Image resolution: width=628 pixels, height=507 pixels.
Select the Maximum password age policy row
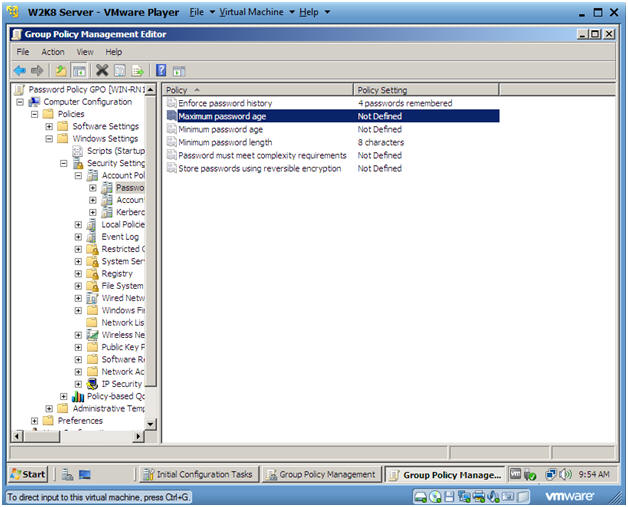click(332, 116)
